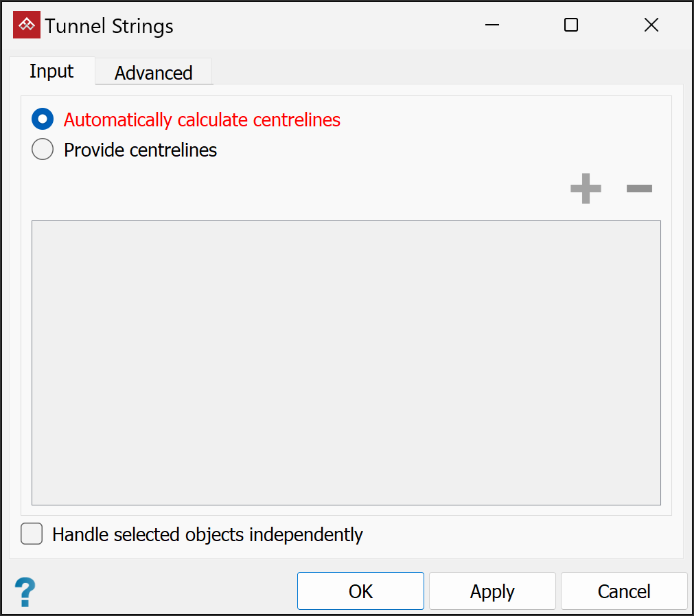
Task: Choose the Provide centrelines radio option
Action: [43, 150]
